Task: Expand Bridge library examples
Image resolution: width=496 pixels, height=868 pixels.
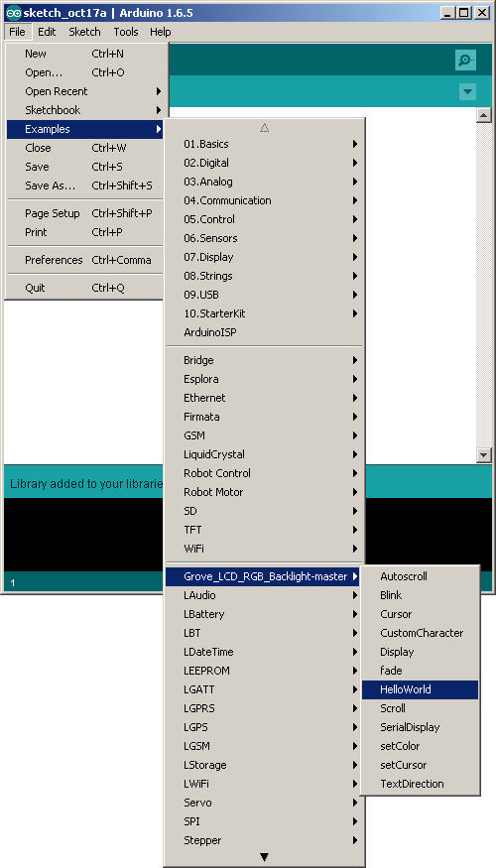Action: pos(264,360)
